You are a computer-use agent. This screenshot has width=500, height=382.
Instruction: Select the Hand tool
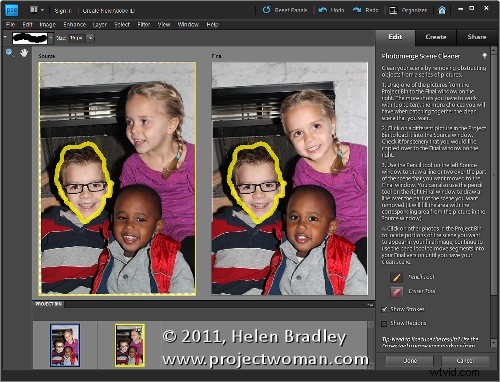24,53
